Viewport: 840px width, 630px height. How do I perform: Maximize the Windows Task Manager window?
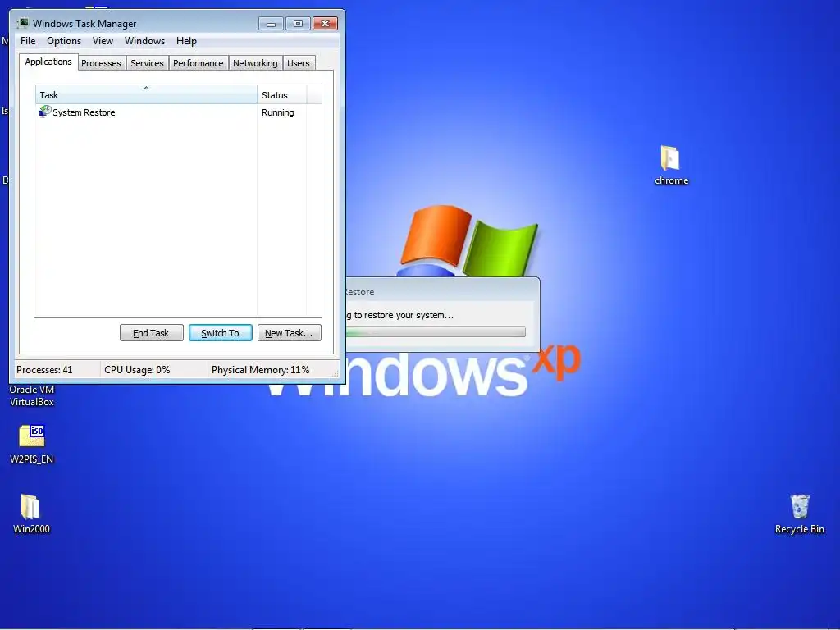(298, 24)
